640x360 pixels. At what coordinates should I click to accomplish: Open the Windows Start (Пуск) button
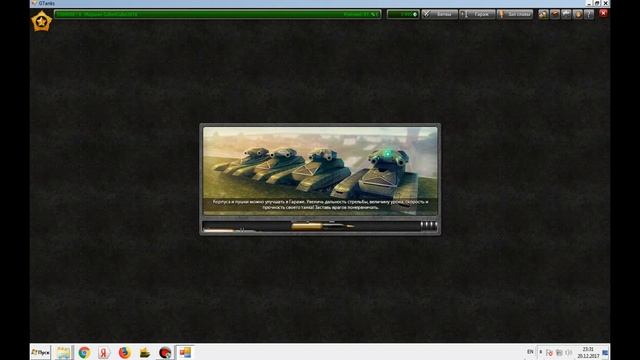[40, 352]
